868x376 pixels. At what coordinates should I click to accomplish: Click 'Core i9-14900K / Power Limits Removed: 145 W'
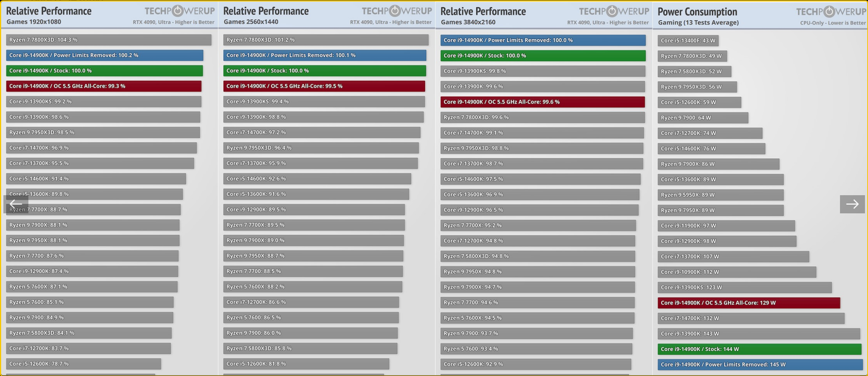(760, 365)
